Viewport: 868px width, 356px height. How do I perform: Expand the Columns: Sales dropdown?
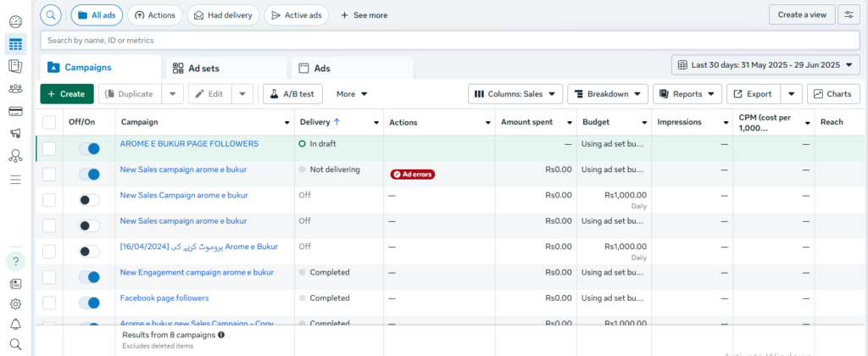[x=516, y=94]
